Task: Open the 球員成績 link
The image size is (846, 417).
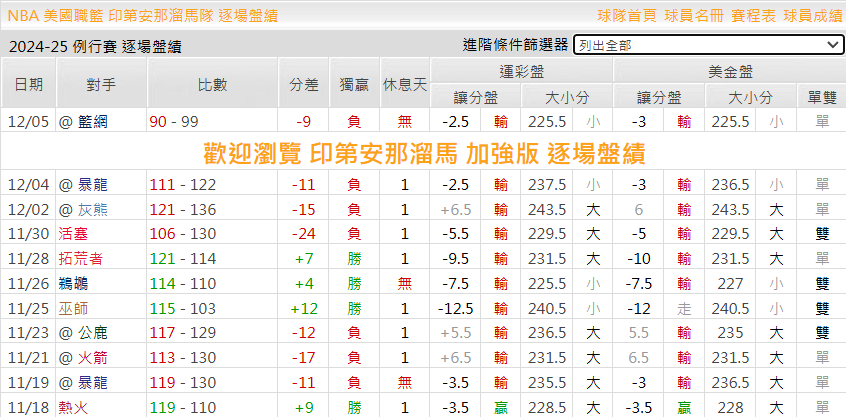Action: pyautogui.click(x=813, y=16)
